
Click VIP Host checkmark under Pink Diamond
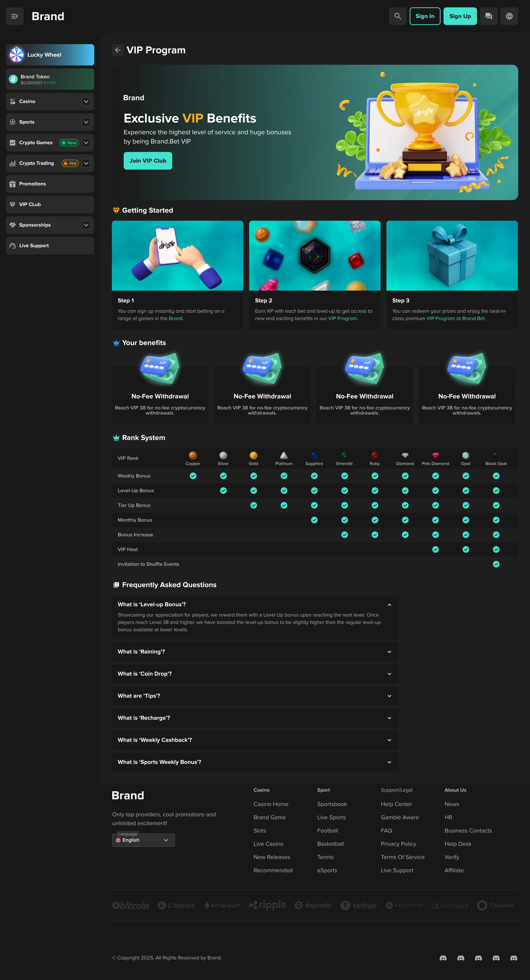436,549
